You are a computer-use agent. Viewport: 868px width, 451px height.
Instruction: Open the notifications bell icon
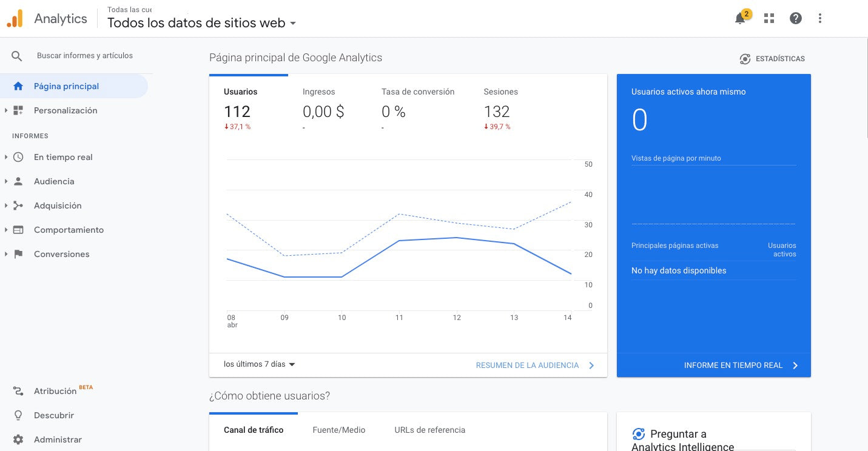pyautogui.click(x=741, y=18)
